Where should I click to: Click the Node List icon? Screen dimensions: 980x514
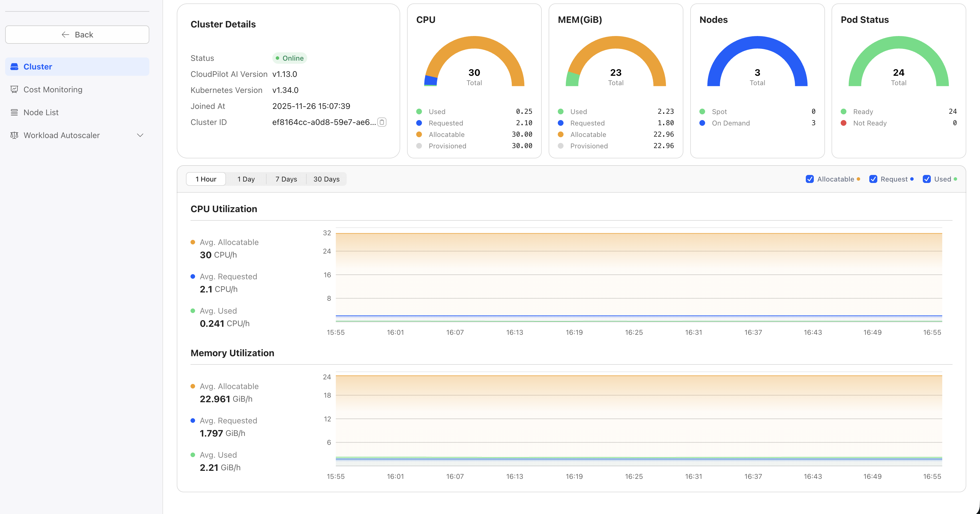pos(15,112)
